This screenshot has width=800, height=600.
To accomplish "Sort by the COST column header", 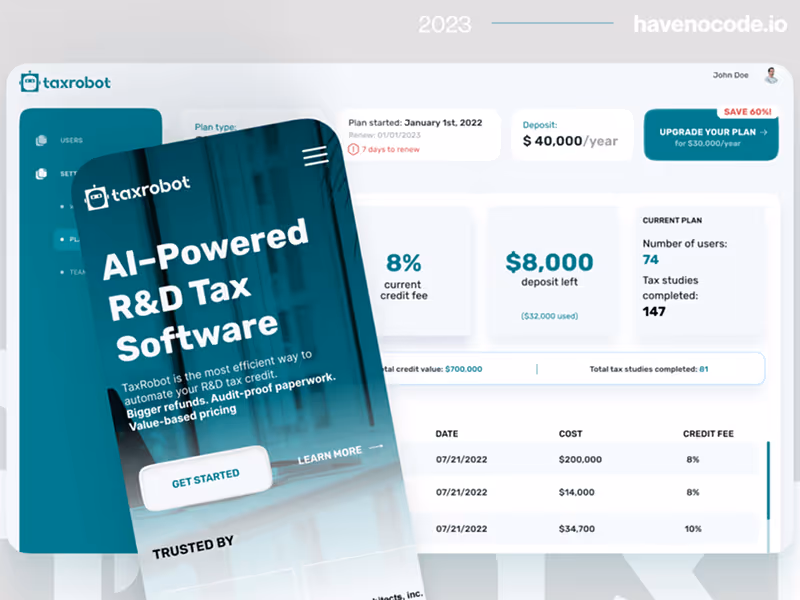I will coord(570,434).
